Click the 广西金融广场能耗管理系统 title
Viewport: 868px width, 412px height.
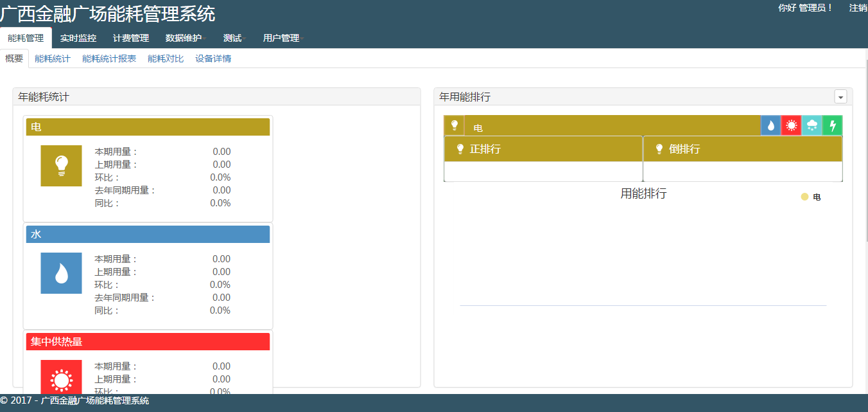pos(108,13)
